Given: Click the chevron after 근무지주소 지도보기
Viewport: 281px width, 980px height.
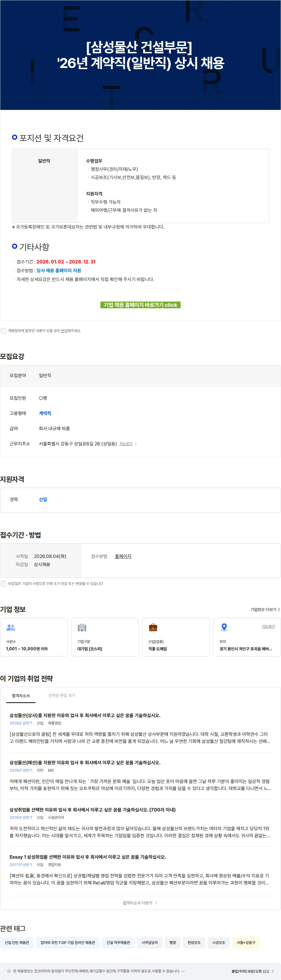Looking at the screenshot, I should click(136, 444).
